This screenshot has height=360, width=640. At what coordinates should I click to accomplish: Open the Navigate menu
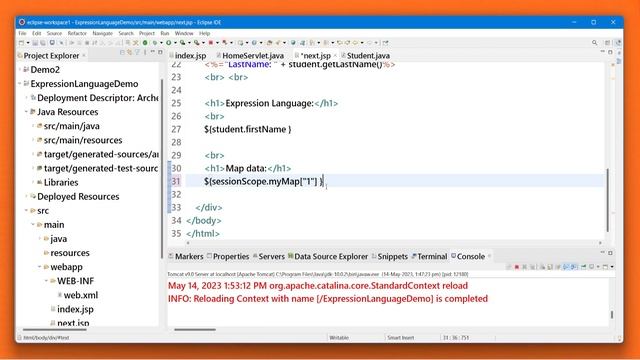tap(102, 33)
